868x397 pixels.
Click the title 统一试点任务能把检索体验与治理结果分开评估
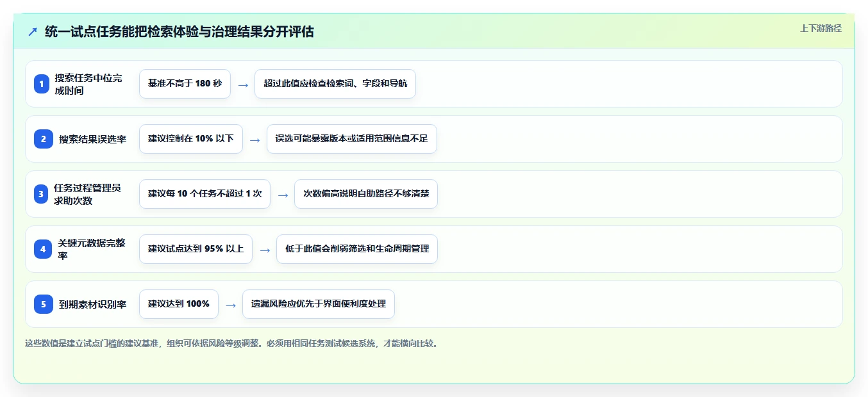click(x=179, y=32)
